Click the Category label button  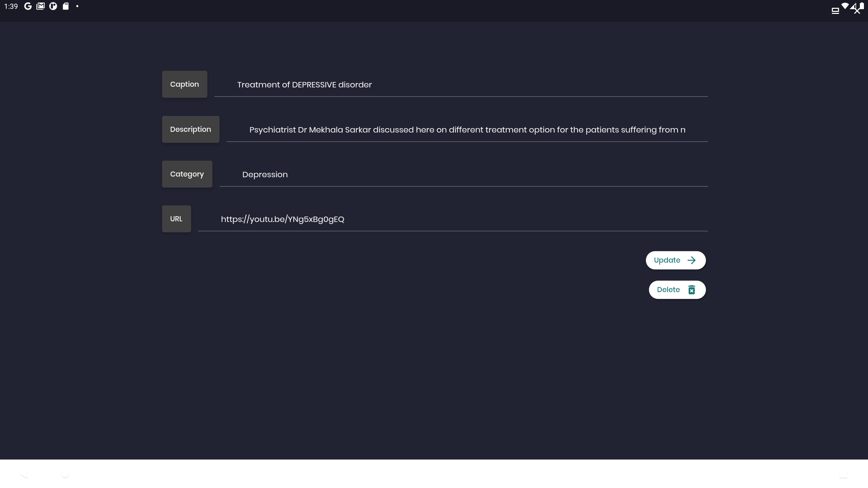coord(187,174)
